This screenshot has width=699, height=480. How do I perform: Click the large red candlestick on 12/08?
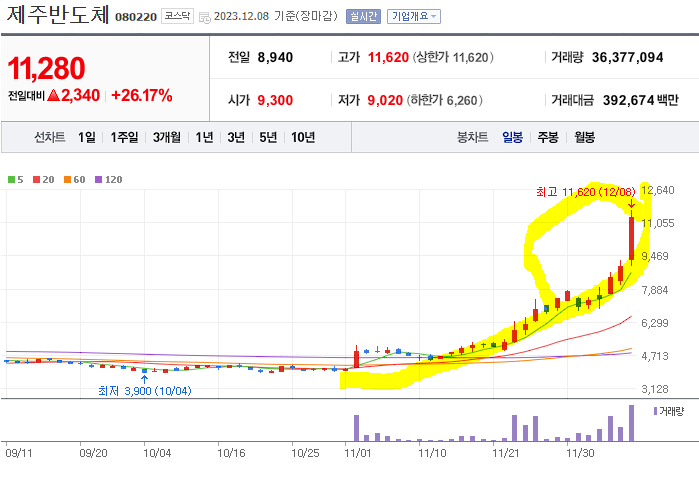pyautogui.click(x=631, y=238)
